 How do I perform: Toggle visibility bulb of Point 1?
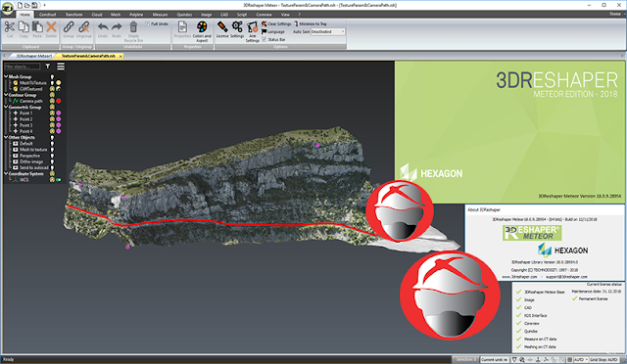[x=52, y=114]
